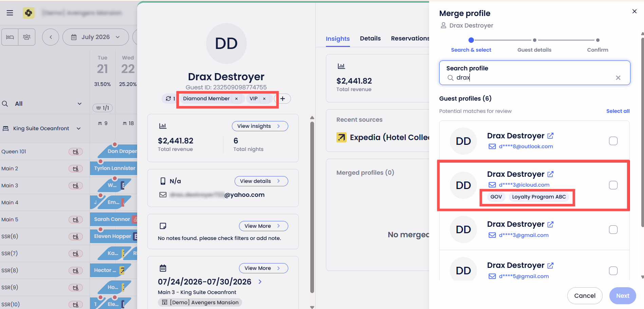The height and width of the screenshot is (309, 644).
Task: Select the Drax Destroyer icloud.com profile checkbox
Action: coord(613,185)
